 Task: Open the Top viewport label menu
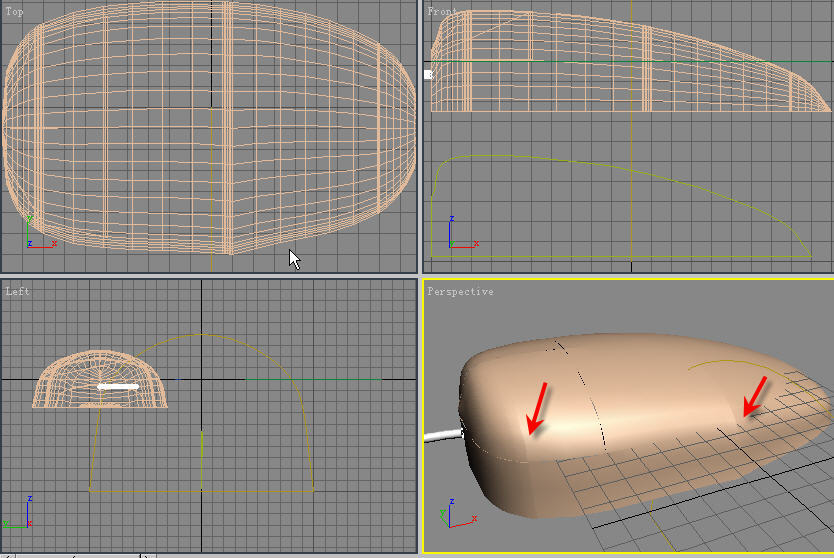tap(14, 12)
